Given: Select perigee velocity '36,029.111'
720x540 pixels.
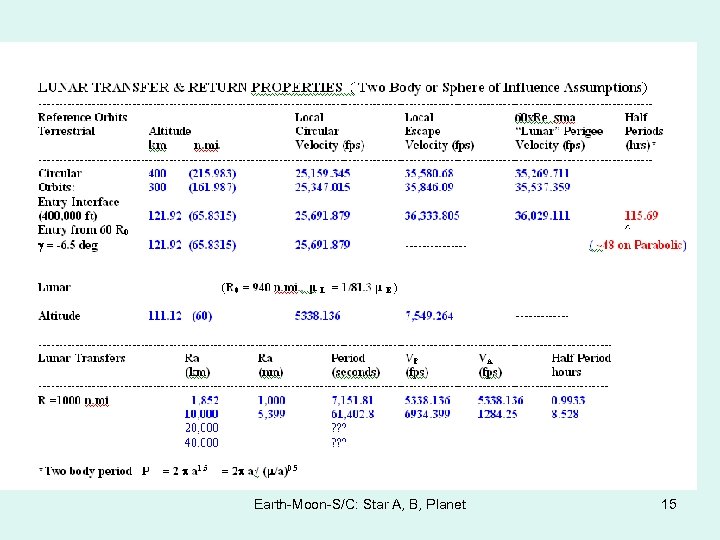Looking at the screenshot, I should point(542,216).
